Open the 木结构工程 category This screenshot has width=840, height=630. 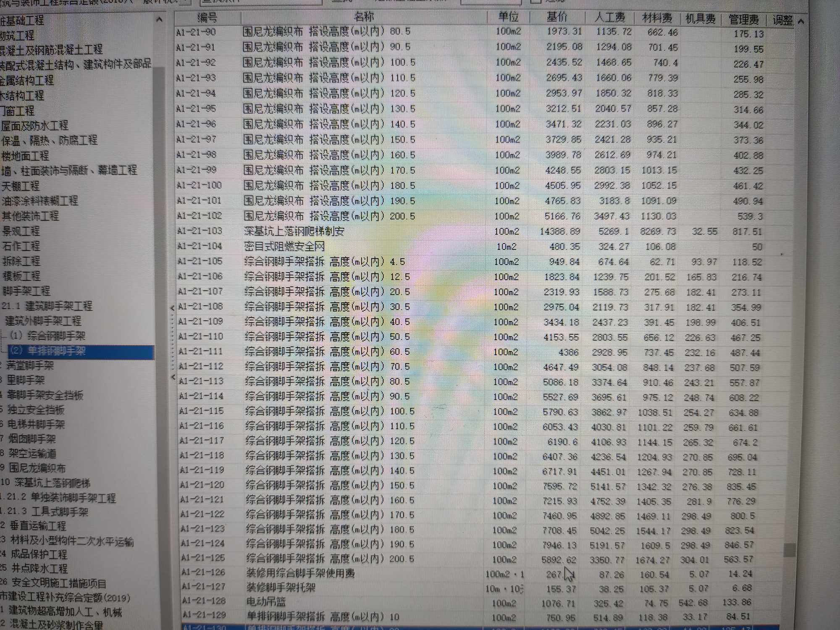[x=22, y=95]
